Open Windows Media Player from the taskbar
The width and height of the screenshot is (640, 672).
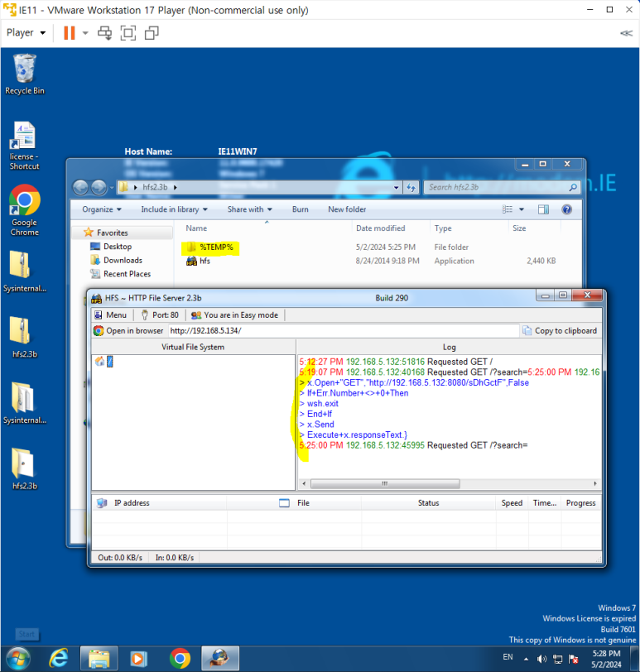tap(139, 658)
